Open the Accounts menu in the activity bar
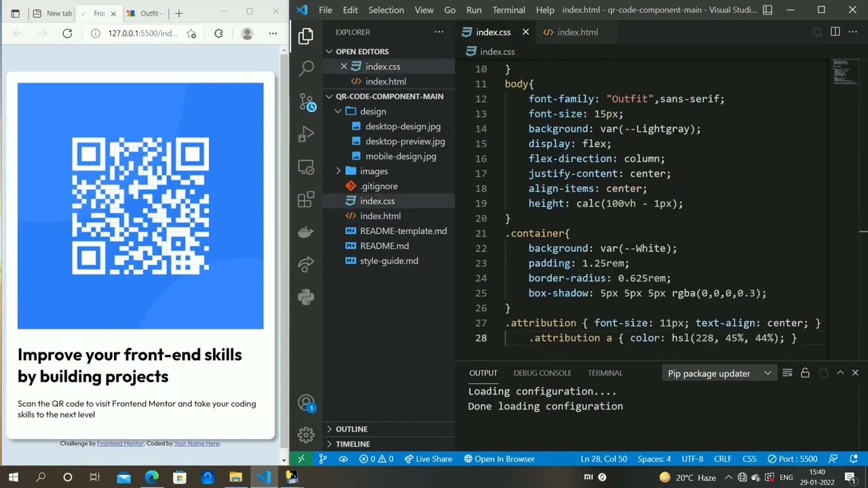Image resolution: width=868 pixels, height=488 pixels. pyautogui.click(x=306, y=403)
